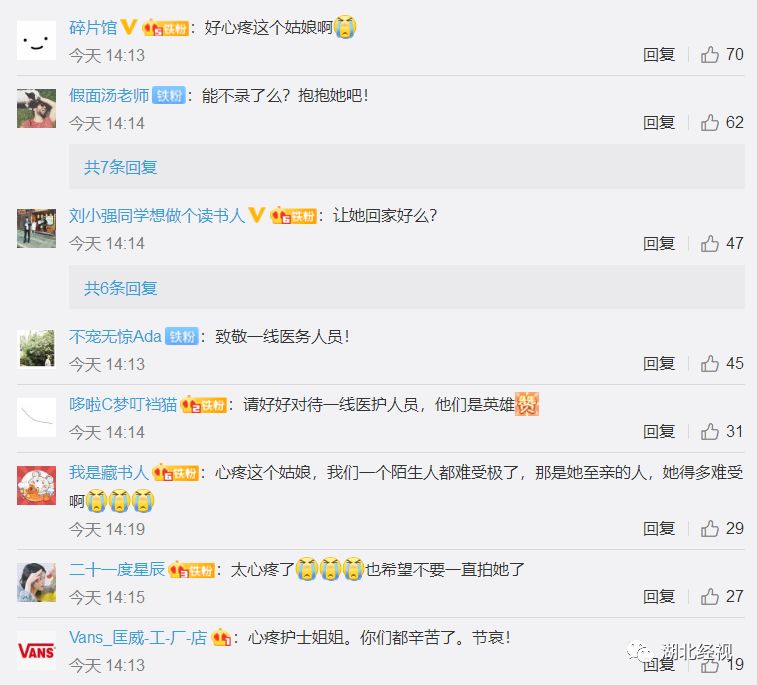Like 二十一度星辰's comment with 27 likes
The height and width of the screenshot is (685, 757).
[710, 597]
